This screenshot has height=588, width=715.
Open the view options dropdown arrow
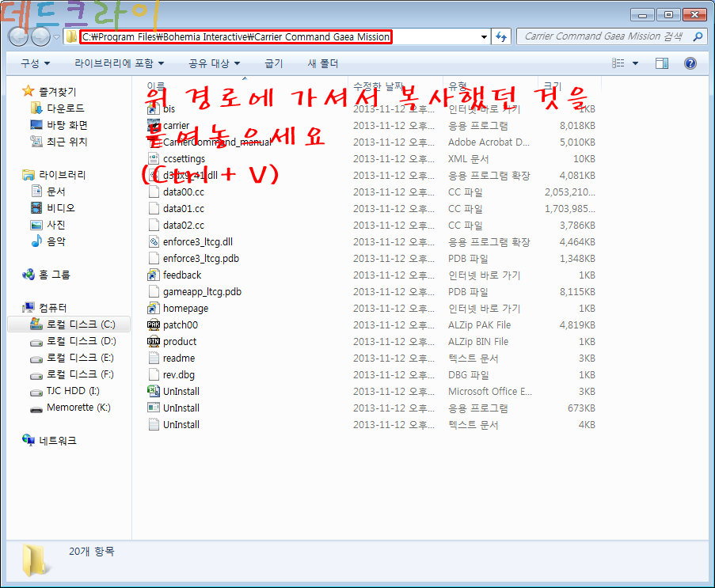point(636,63)
